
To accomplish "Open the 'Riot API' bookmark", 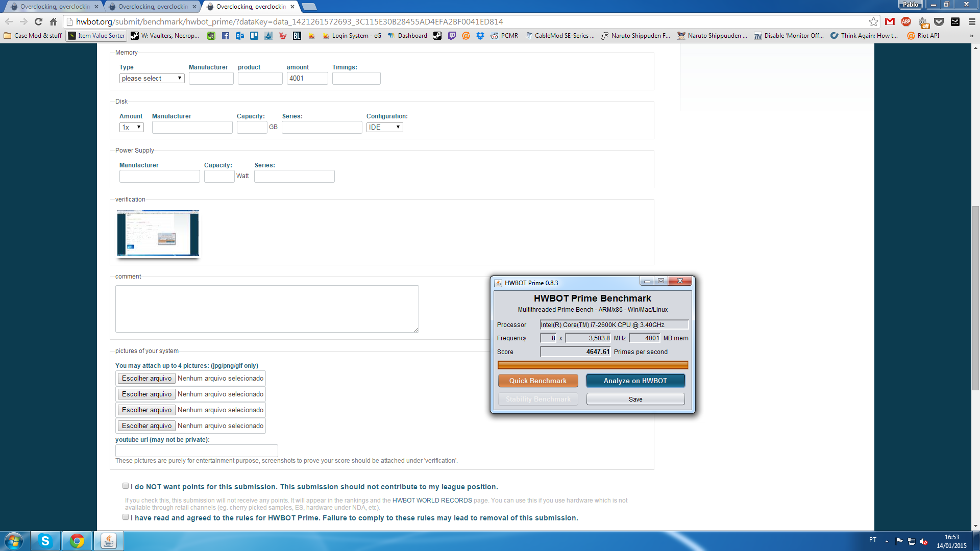I will tap(923, 36).
